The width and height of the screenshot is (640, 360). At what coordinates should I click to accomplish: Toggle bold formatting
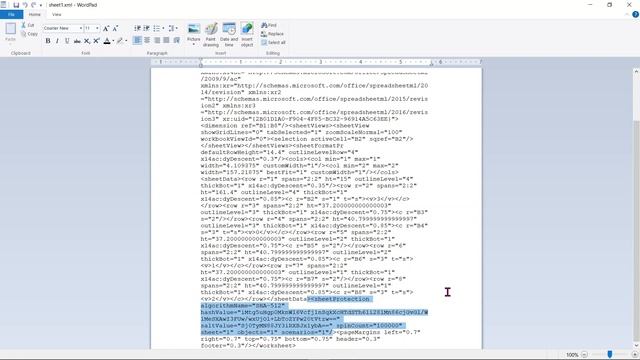[48, 41]
